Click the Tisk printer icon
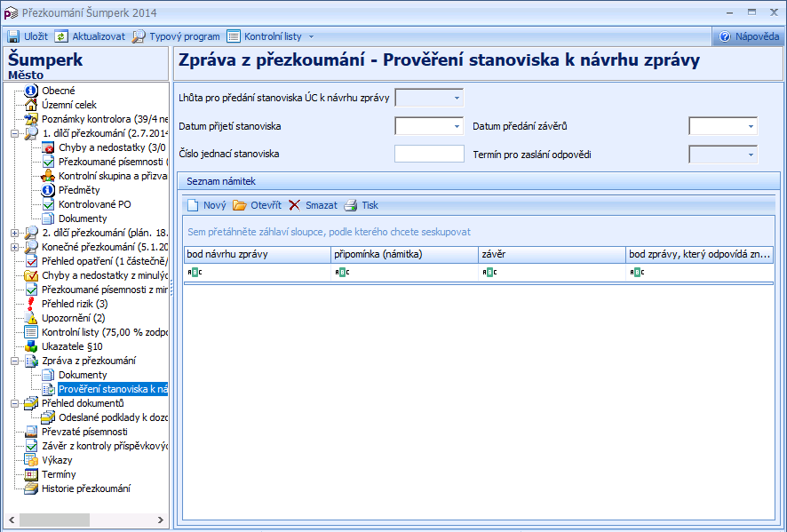 pos(350,205)
